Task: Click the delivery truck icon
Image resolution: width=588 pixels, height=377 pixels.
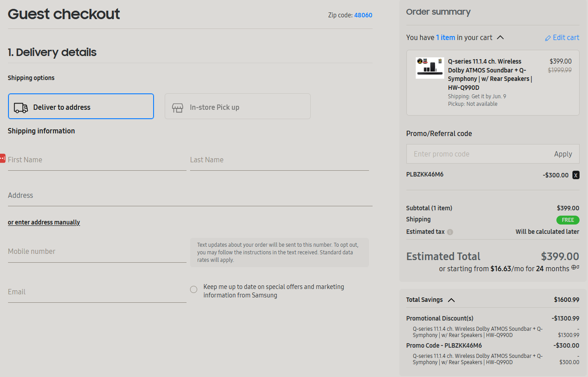Action: point(21,108)
